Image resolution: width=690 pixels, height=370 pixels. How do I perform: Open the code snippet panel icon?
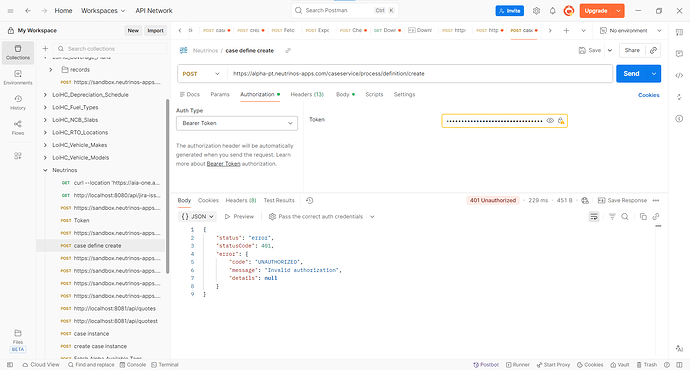click(x=679, y=75)
